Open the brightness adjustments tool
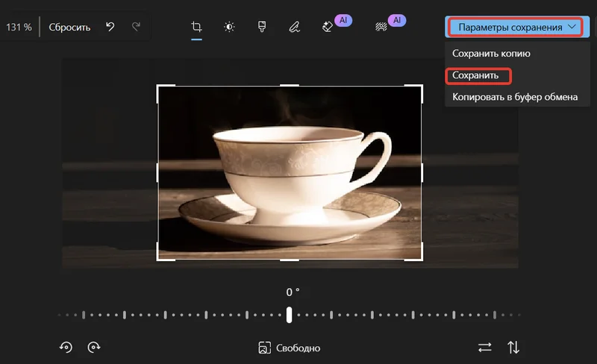Viewport: 597px width, 364px height. tap(229, 28)
